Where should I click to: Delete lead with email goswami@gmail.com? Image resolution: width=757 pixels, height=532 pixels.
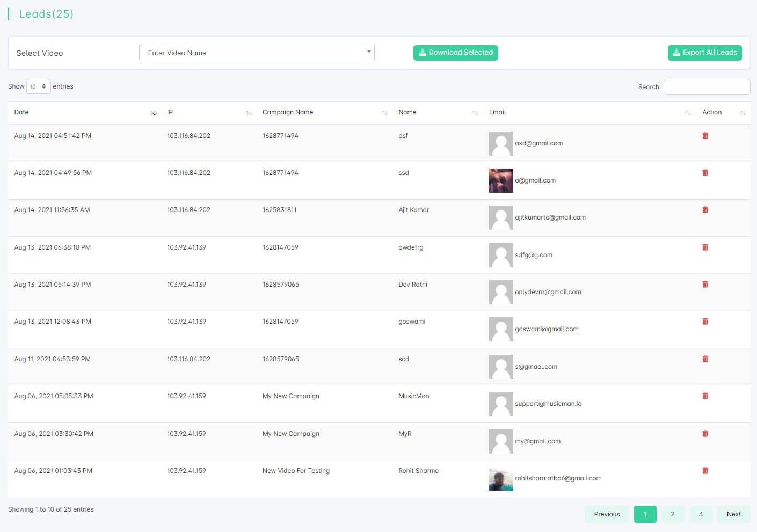(x=705, y=322)
